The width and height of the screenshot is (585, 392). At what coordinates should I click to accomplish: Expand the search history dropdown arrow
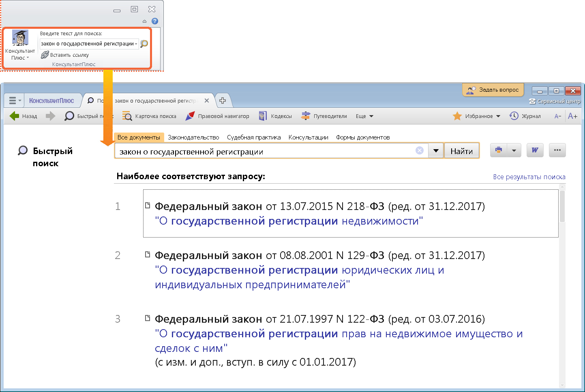pos(436,151)
